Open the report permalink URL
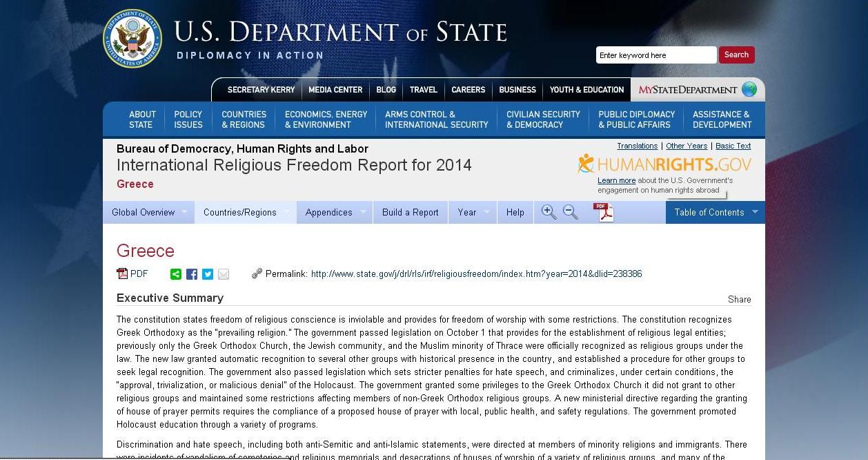Viewport: 868px width, 460px height. (x=476, y=274)
